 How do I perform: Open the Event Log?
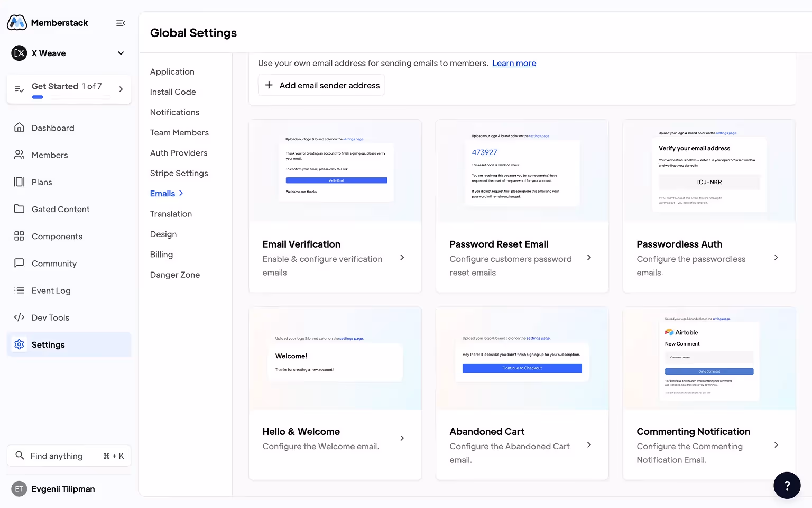click(x=19, y=290)
